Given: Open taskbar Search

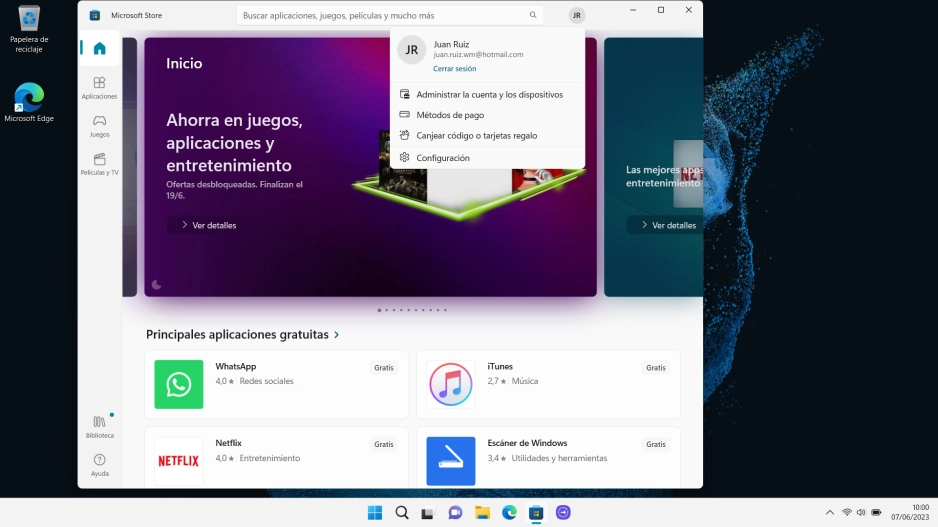Looking at the screenshot, I should (x=402, y=513).
